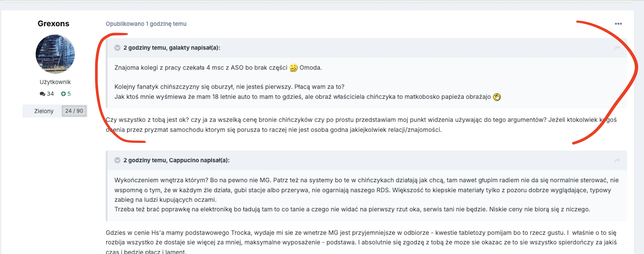Click the quoted text starting 'Znajoma kolegi z pracy'
This screenshot has width=644, height=254.
pos(200,68)
